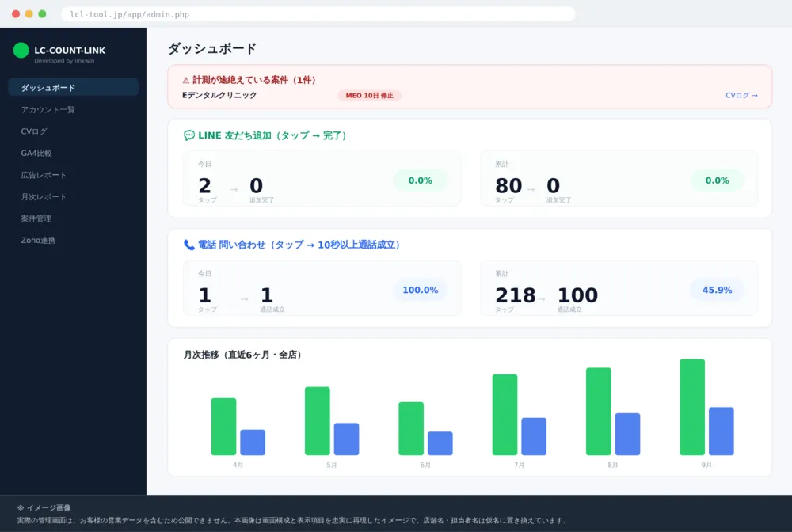Click the green bar for 9月
Screen dimensions: 792x532
point(692,407)
